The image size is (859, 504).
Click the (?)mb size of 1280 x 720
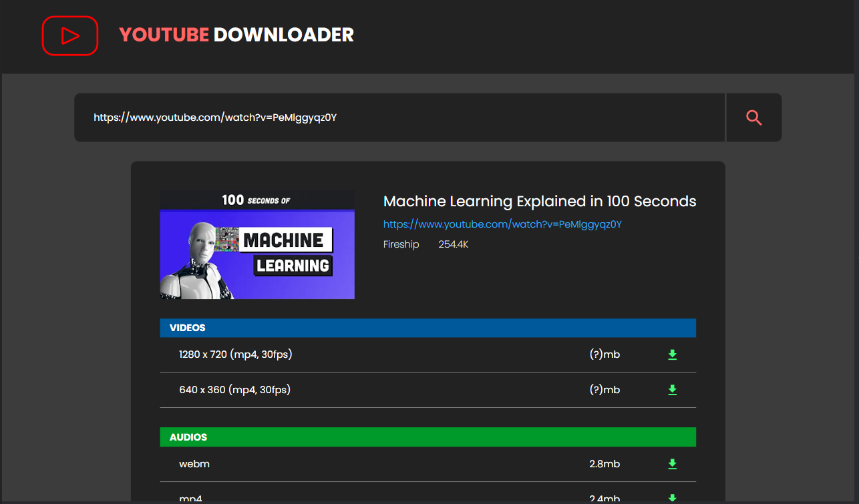click(604, 354)
